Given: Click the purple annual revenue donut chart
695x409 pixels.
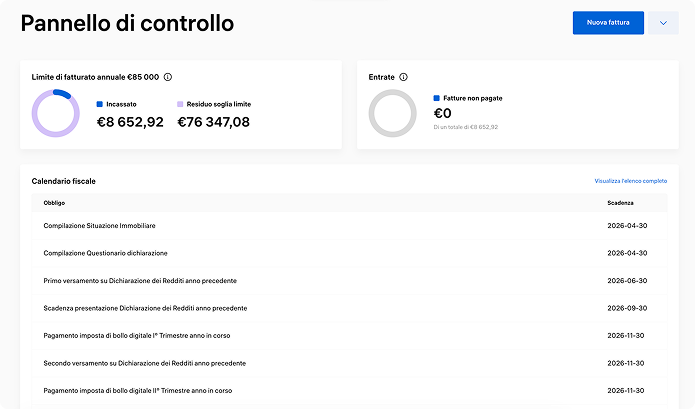Looking at the screenshot, I should pos(55,113).
